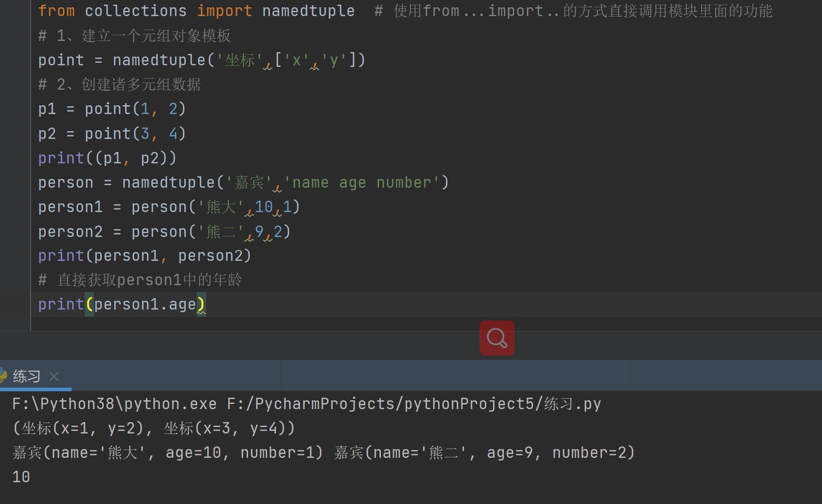Select the 练习 run tab
Viewport: 822px width, 504px height.
click(x=26, y=376)
